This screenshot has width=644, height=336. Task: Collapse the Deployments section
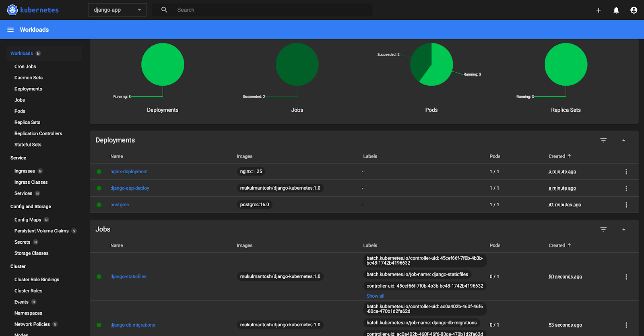pyautogui.click(x=623, y=140)
